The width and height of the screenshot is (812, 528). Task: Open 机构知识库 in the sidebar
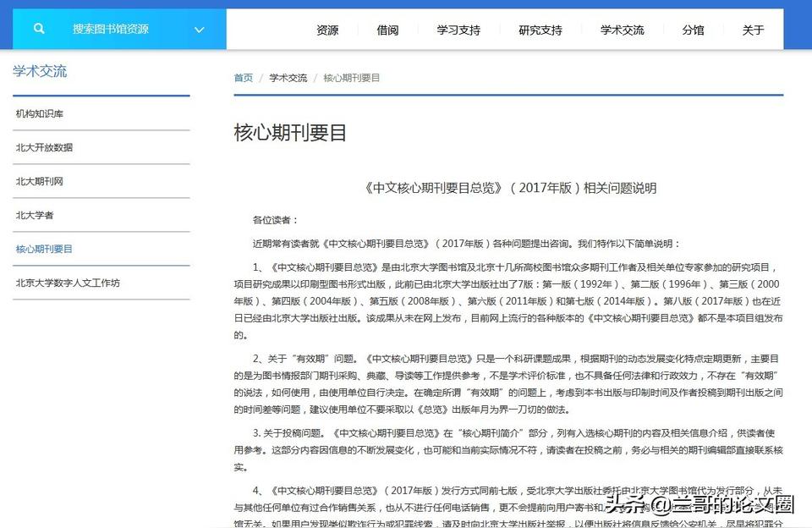tap(101, 113)
